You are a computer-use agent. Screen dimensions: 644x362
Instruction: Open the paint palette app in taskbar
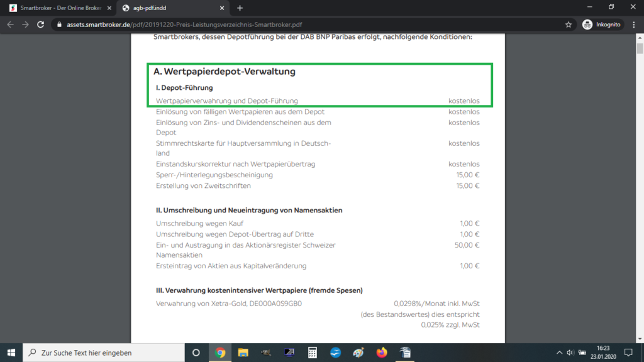point(358,353)
